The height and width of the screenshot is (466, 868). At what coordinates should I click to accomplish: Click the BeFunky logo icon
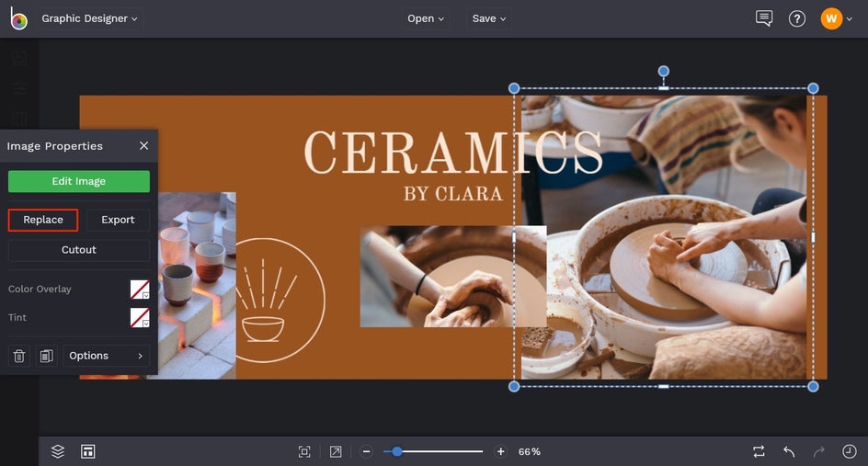(18, 18)
